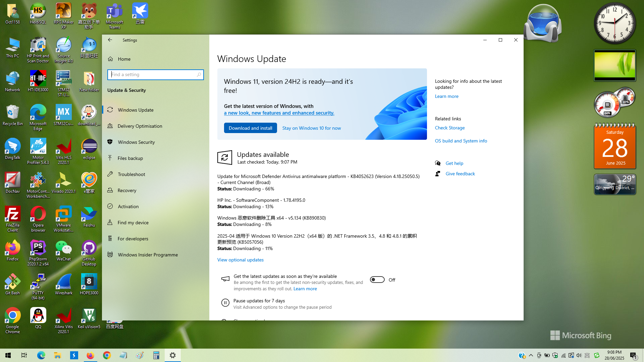Open File Explorer from taskbar

click(57, 355)
